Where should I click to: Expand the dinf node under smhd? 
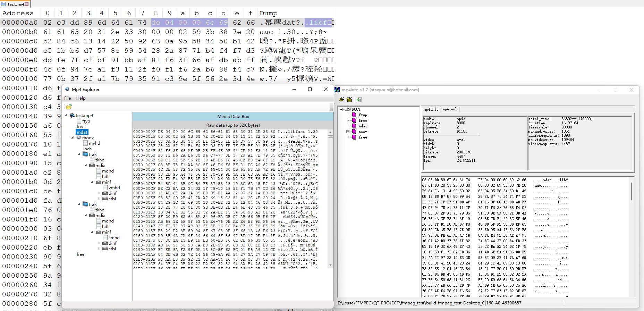pyautogui.click(x=99, y=243)
